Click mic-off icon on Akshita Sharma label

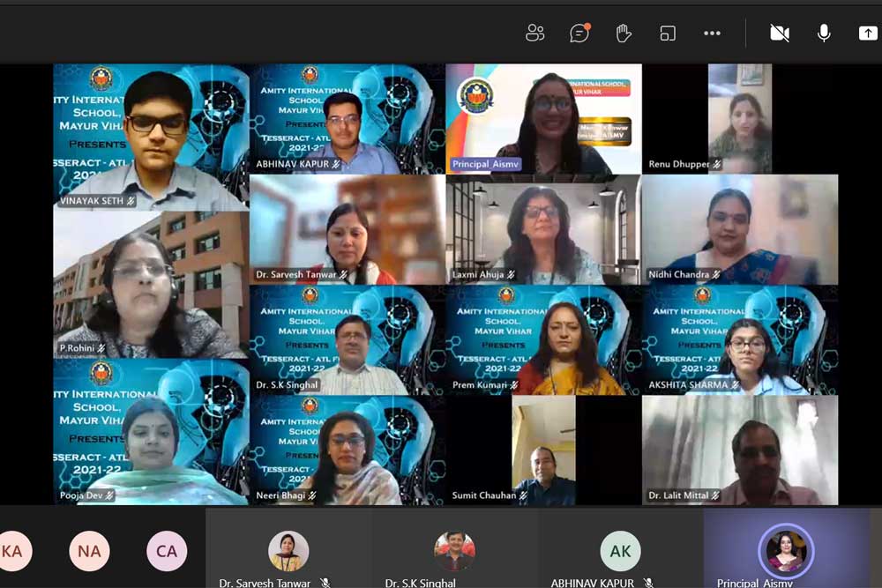[735, 385]
